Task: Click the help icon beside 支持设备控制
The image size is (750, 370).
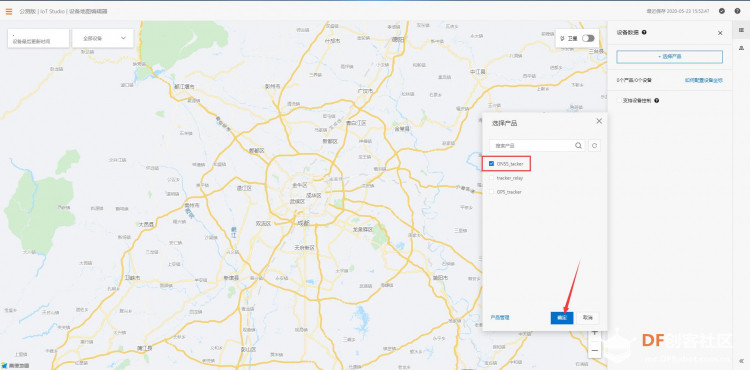Action: click(657, 101)
